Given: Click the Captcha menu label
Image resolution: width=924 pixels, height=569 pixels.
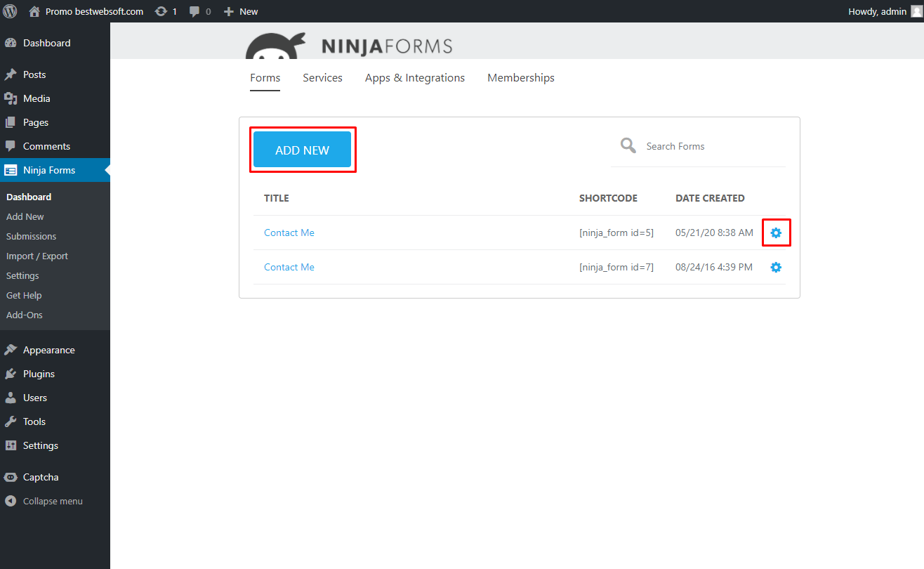Looking at the screenshot, I should pyautogui.click(x=41, y=477).
